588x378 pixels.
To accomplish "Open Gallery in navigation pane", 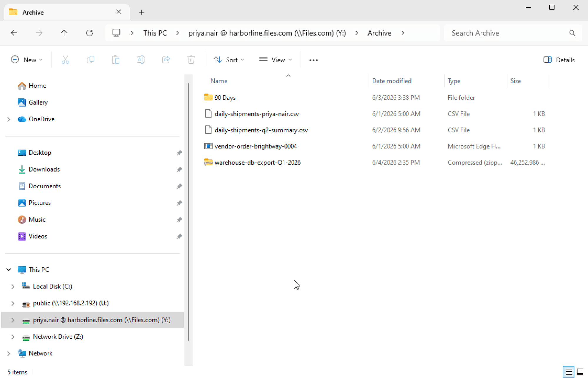I will (x=32, y=102).
